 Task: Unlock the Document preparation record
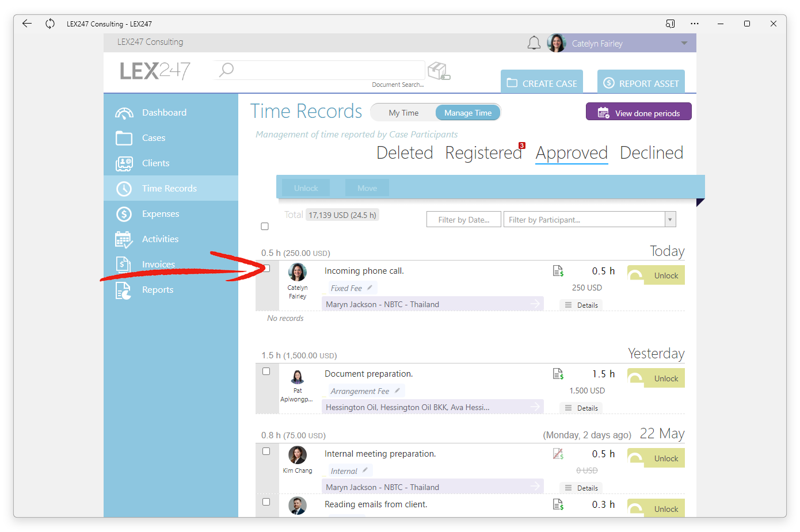click(656, 378)
